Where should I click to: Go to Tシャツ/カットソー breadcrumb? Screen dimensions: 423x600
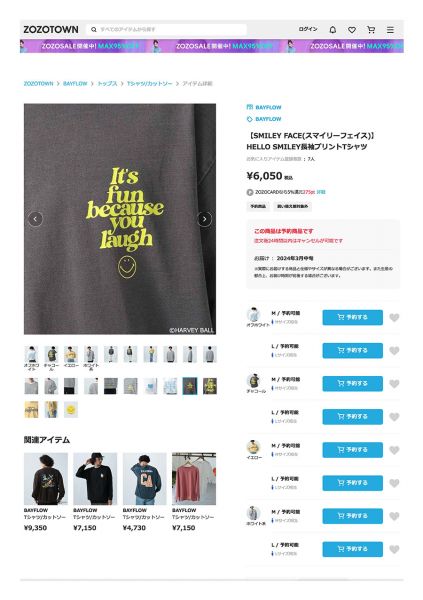tap(149, 83)
